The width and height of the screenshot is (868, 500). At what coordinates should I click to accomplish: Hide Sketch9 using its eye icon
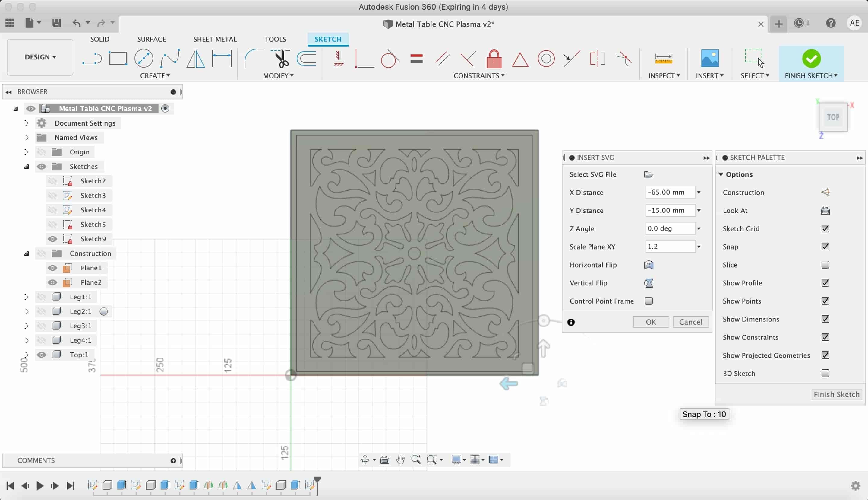52,239
